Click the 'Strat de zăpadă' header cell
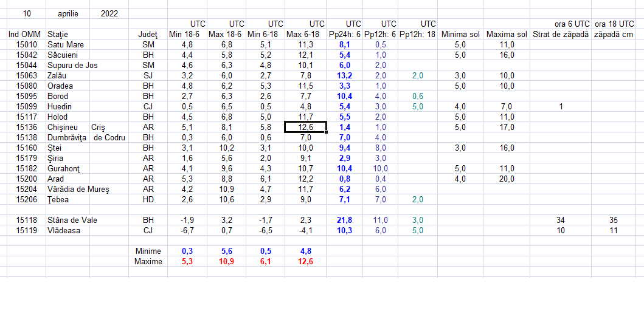This screenshot has width=644, height=328. pos(561,35)
